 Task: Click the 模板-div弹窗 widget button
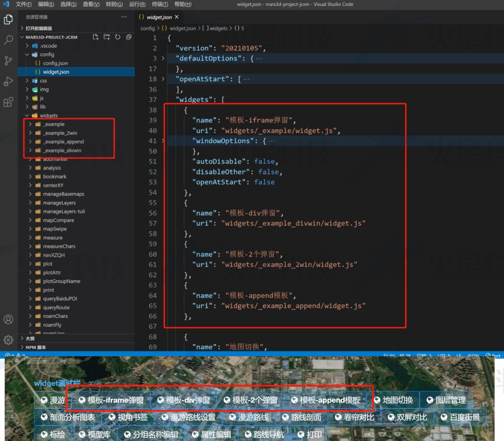183,400
